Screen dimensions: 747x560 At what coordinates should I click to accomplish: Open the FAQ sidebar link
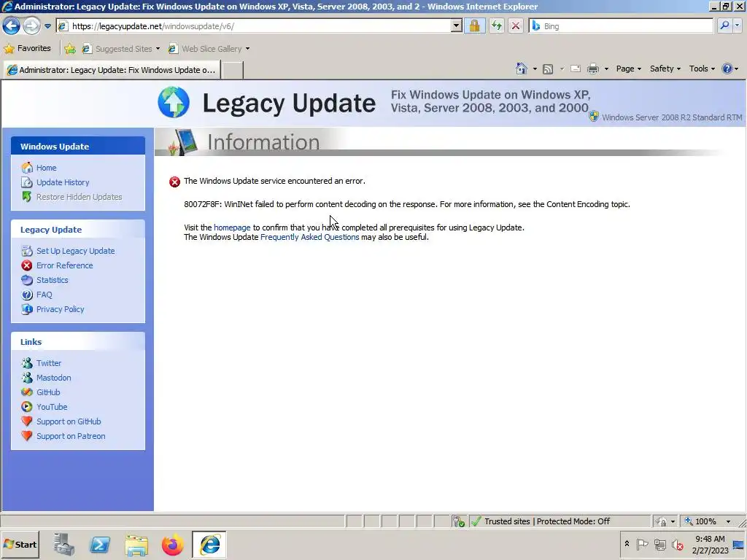44,295
